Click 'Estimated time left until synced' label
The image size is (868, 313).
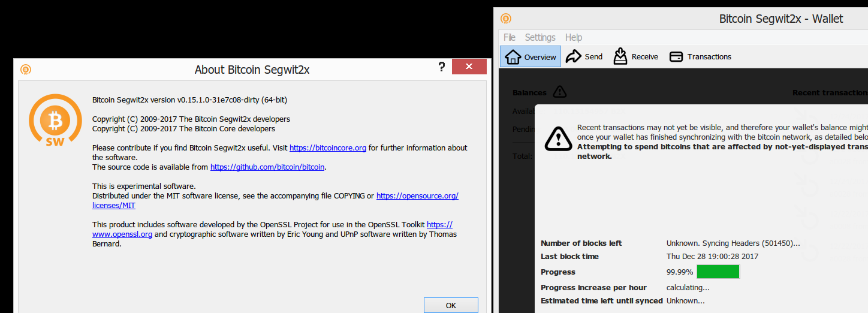[x=602, y=301]
